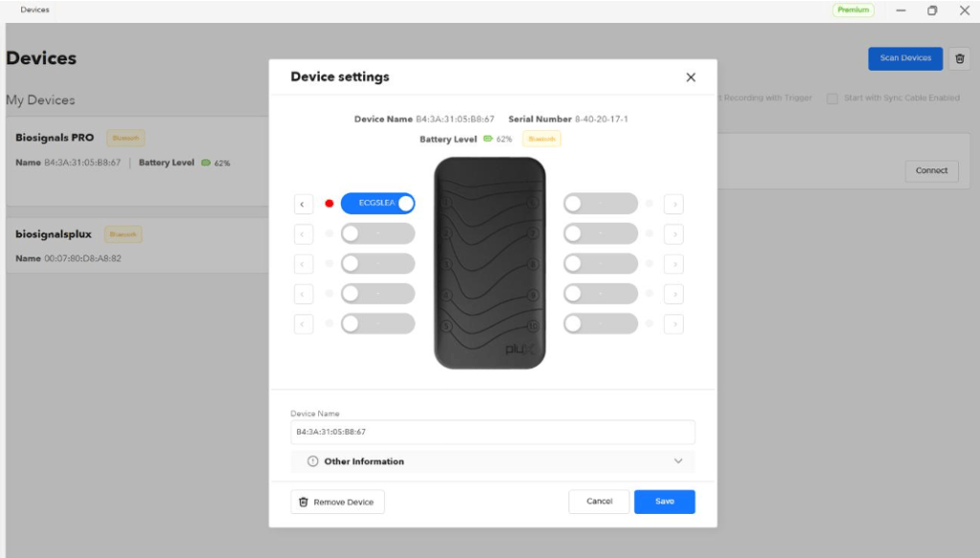Image resolution: width=980 pixels, height=558 pixels.
Task: Close the Devices application window
Action: tap(965, 11)
